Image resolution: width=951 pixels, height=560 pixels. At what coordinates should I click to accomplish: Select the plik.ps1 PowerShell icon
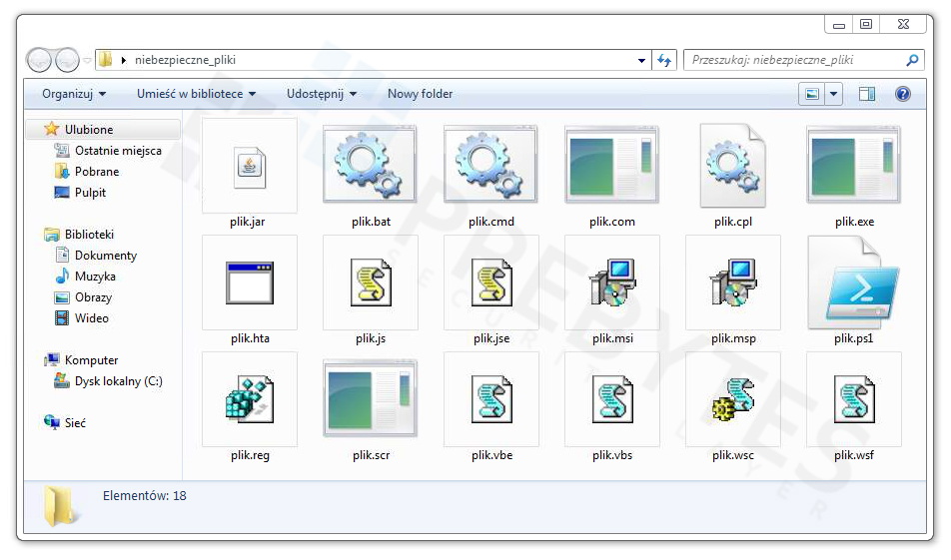click(x=853, y=282)
